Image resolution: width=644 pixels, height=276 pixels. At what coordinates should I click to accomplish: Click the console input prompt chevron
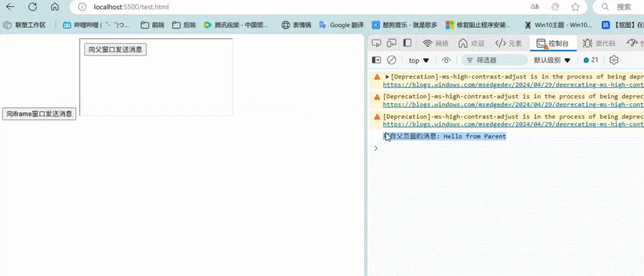pyautogui.click(x=376, y=148)
